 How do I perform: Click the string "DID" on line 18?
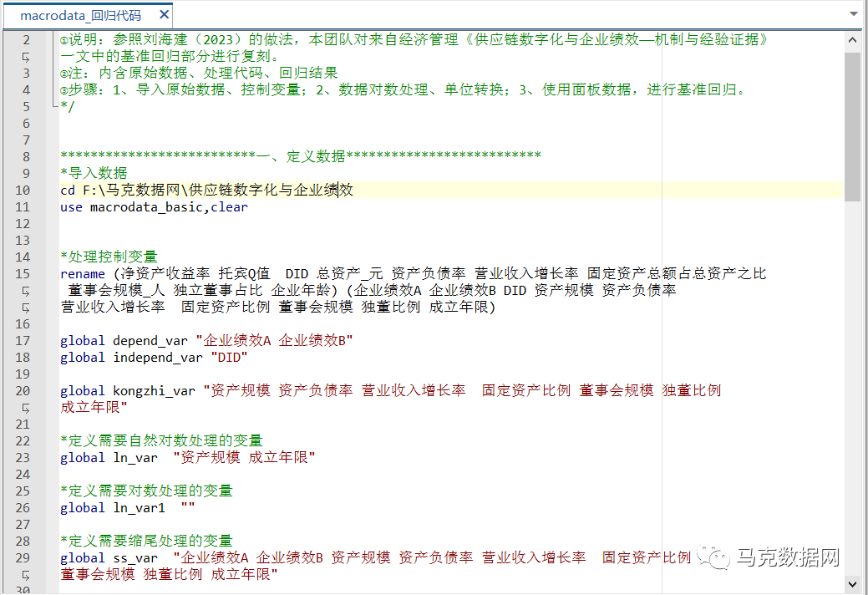[229, 358]
